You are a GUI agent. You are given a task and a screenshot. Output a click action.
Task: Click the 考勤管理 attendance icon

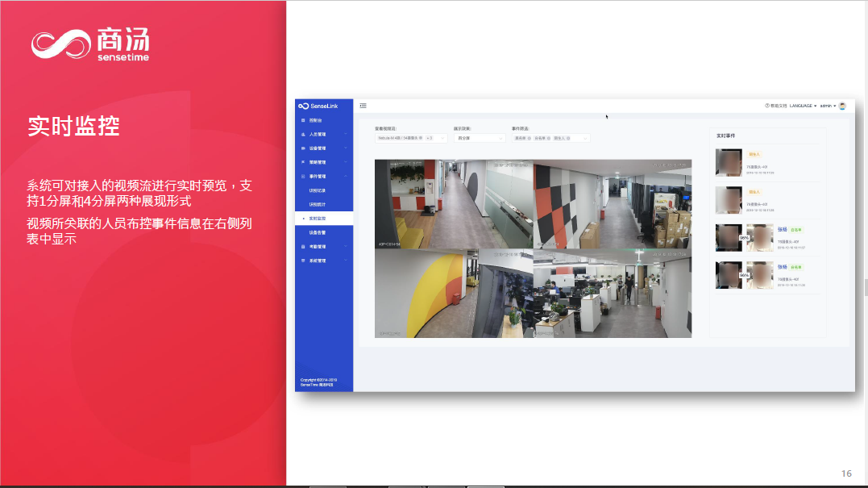pyautogui.click(x=303, y=247)
